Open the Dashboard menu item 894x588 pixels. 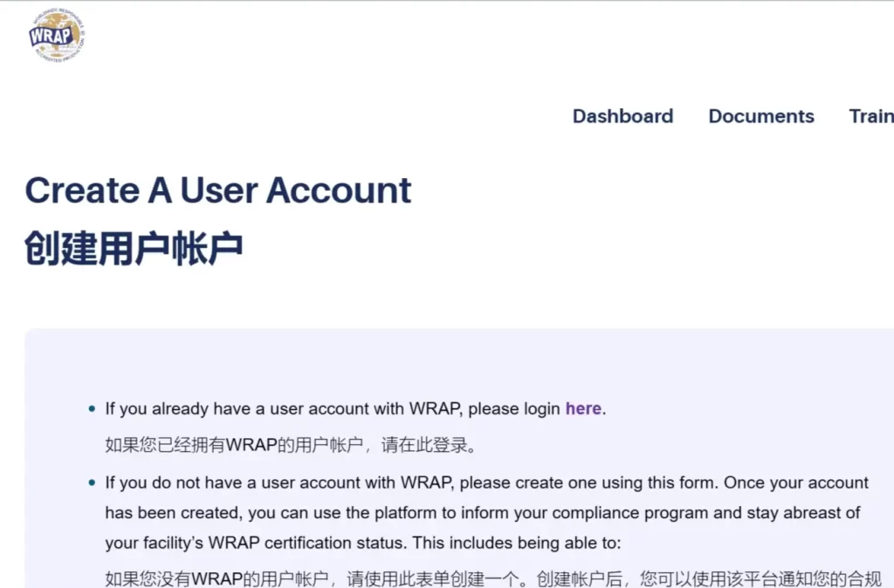point(622,116)
